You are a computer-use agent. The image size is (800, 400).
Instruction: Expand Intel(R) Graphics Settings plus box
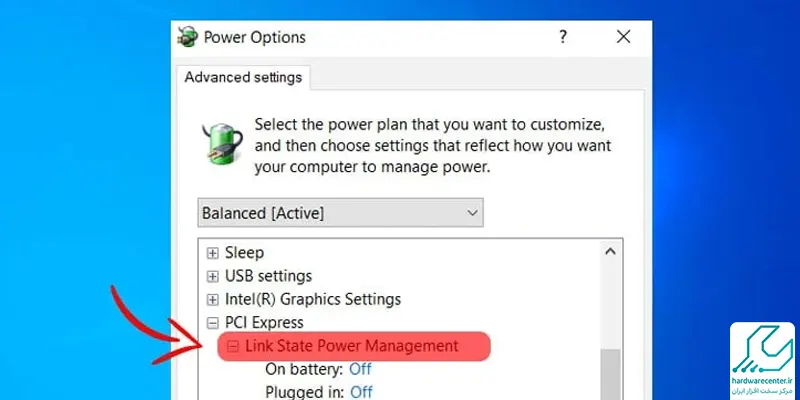(212, 299)
